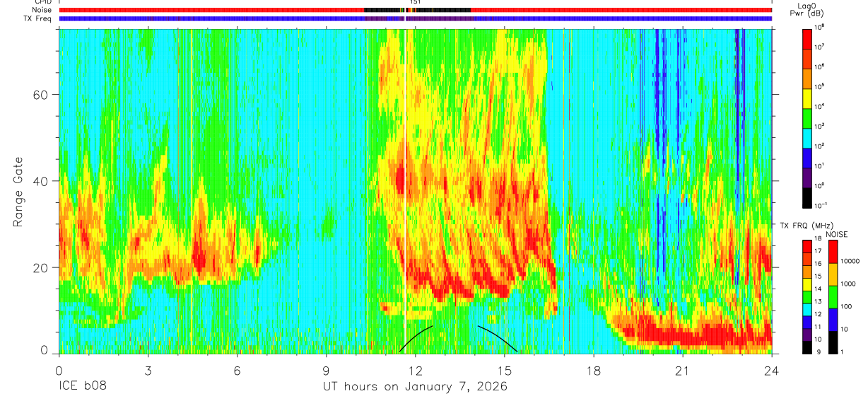
Task: Pick the blue segment of the NOISE colorbar
Action: pyautogui.click(x=833, y=320)
